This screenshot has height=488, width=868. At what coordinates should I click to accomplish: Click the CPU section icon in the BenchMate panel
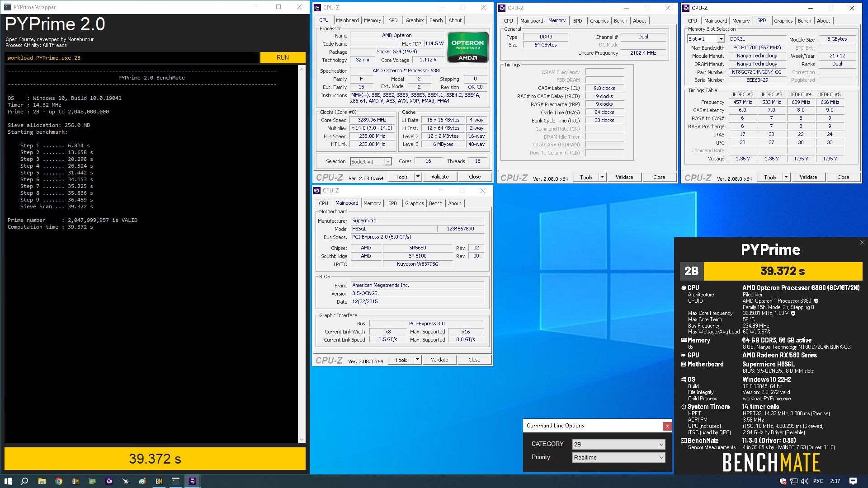(684, 288)
